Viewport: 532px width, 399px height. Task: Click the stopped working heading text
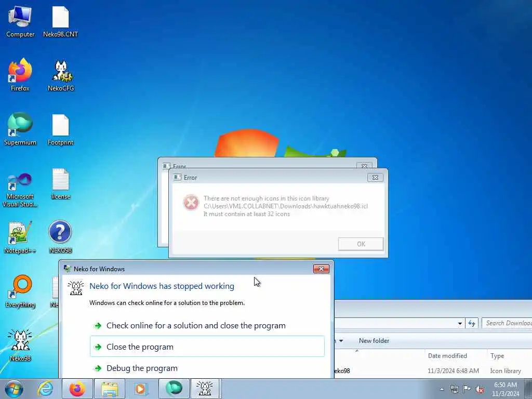click(162, 286)
